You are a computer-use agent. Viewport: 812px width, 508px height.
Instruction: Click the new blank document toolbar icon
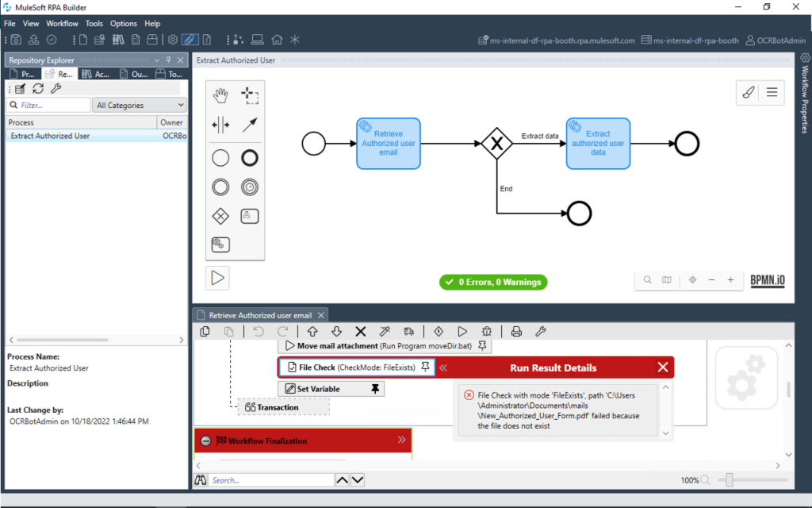click(x=82, y=40)
